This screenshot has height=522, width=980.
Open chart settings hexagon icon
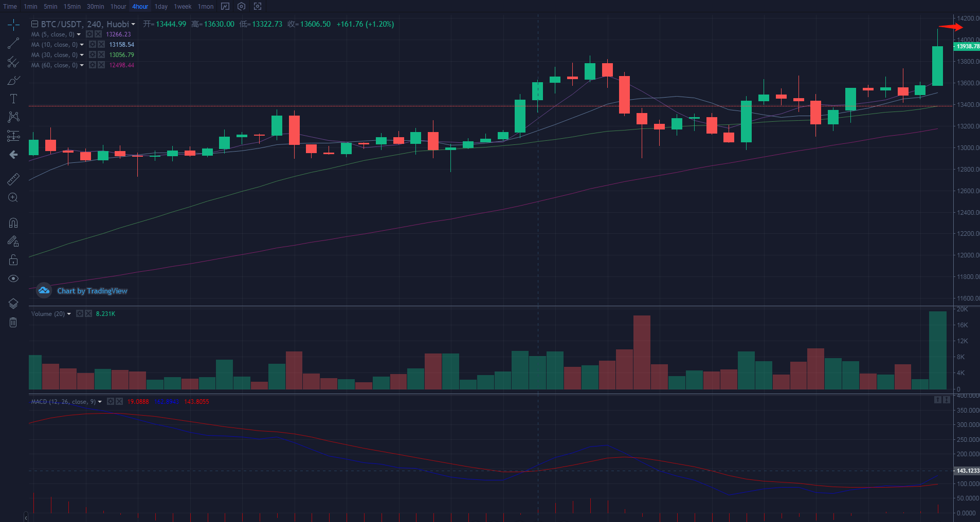click(x=242, y=7)
